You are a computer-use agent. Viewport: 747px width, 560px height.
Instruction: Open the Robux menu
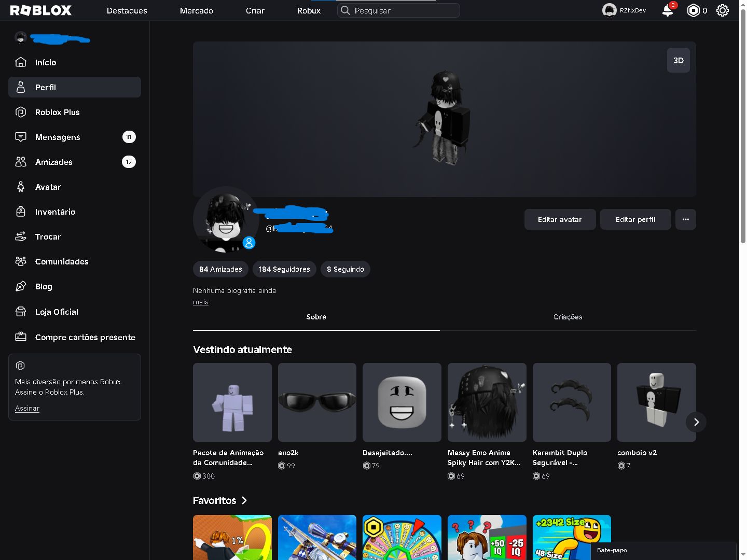tap(309, 10)
